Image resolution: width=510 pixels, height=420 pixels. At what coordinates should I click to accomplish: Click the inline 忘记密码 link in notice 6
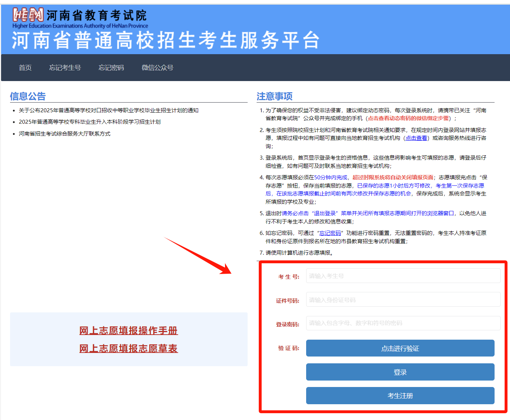(330, 233)
